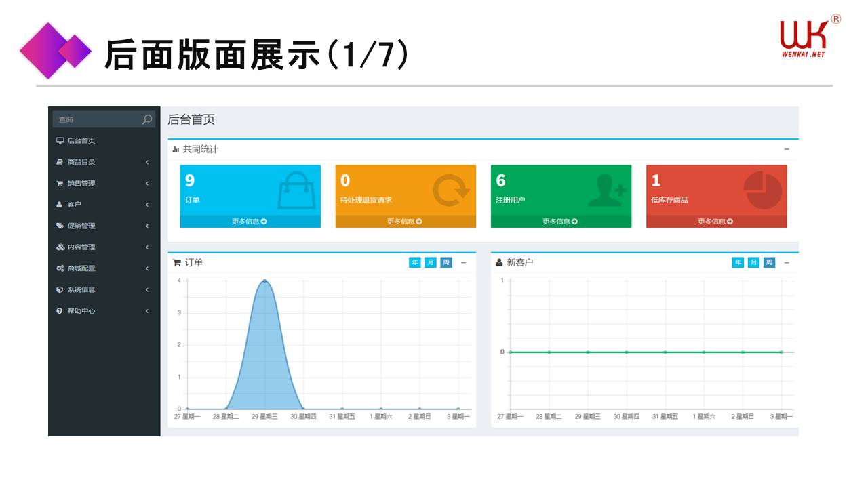Collapse the 新客户 chart panel

tap(787, 263)
